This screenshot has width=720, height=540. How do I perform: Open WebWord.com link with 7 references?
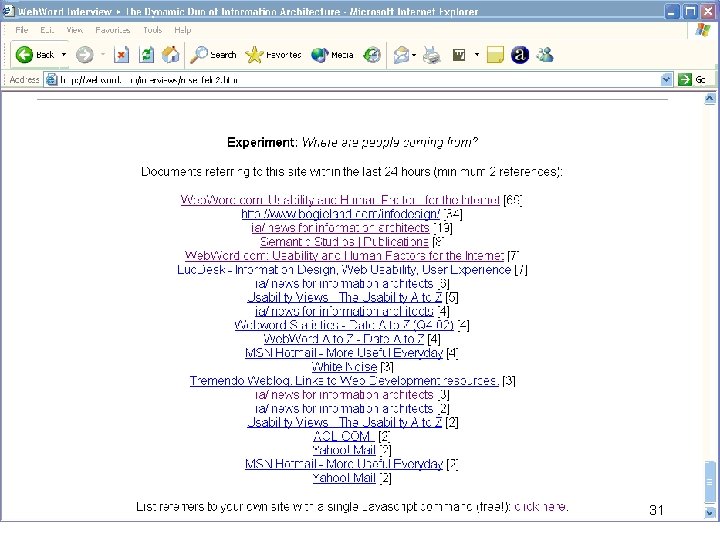tap(344, 256)
